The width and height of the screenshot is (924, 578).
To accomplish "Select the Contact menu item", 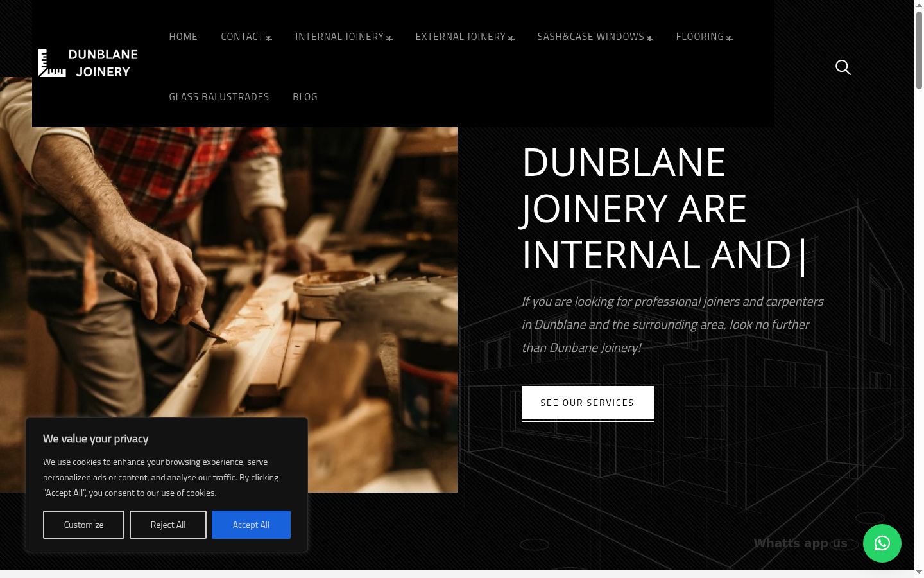I will (x=242, y=37).
